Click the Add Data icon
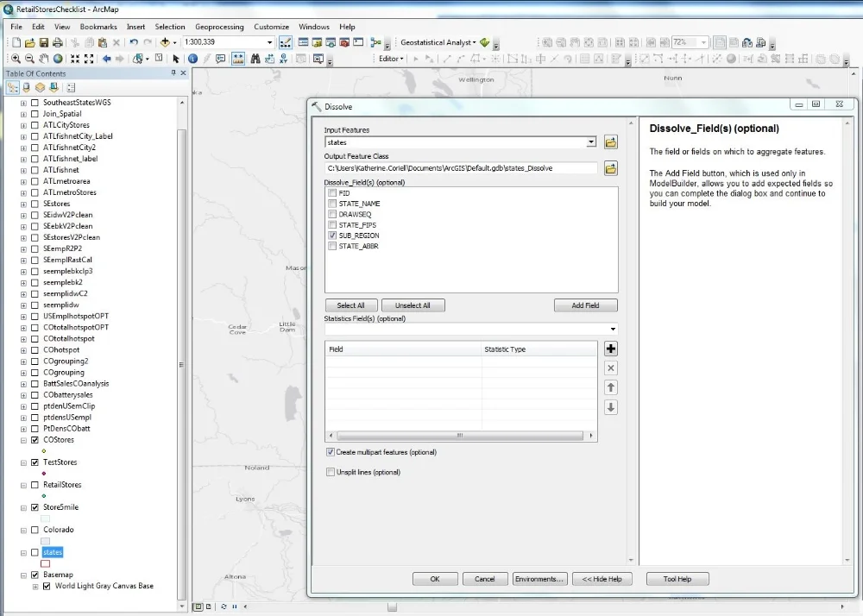 [165, 42]
